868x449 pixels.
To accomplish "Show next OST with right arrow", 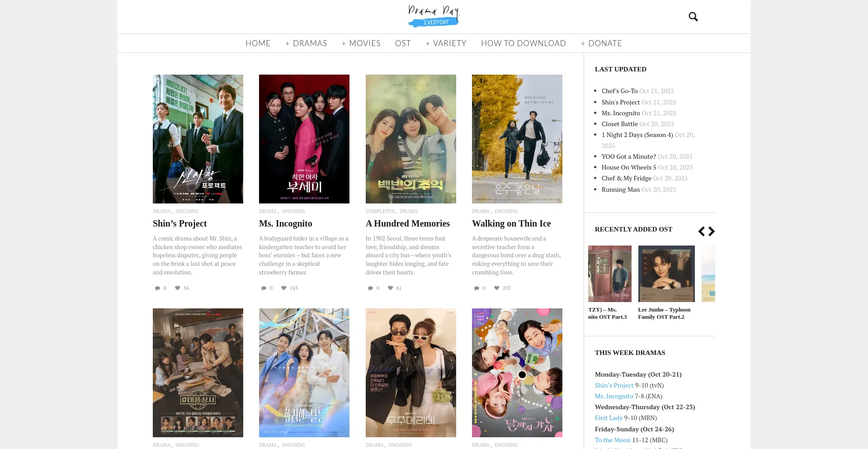I will tap(712, 232).
